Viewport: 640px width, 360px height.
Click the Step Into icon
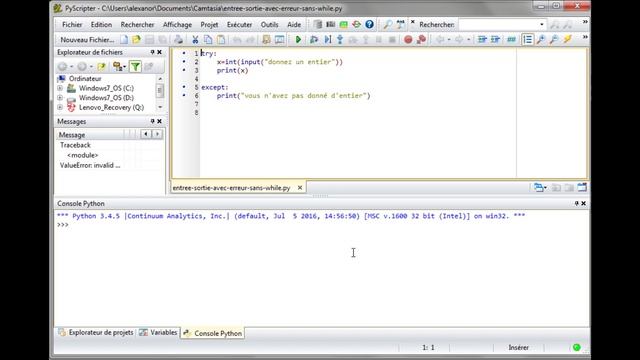click(340, 40)
